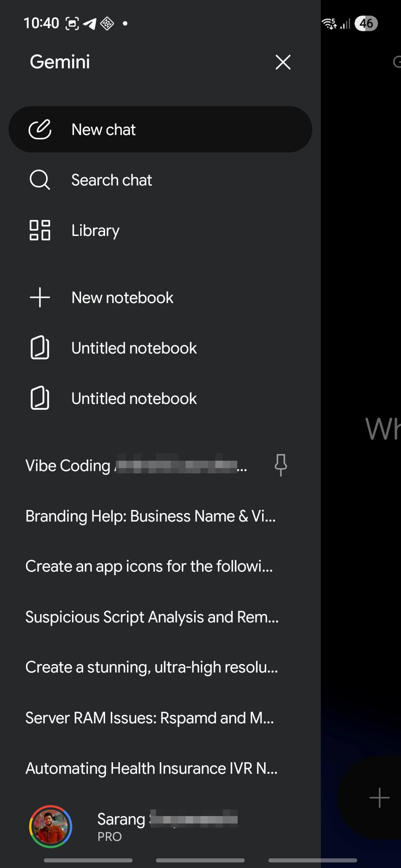The width and height of the screenshot is (401, 868).
Task: Tap the plus button behind the drawer
Action: (x=379, y=798)
